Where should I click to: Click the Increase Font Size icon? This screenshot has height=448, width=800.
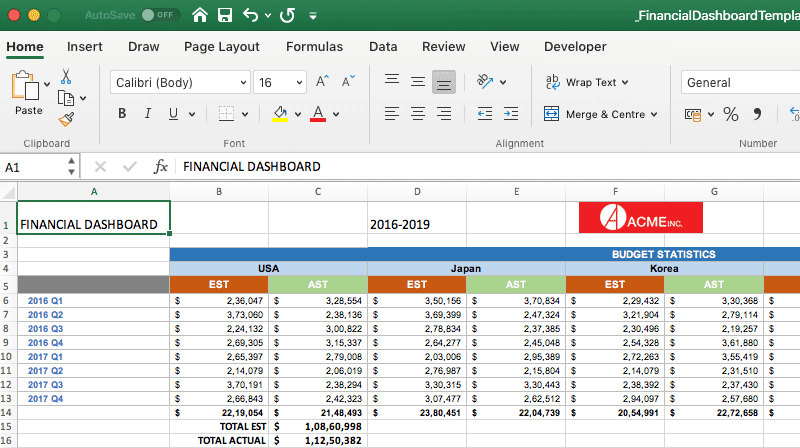point(322,82)
